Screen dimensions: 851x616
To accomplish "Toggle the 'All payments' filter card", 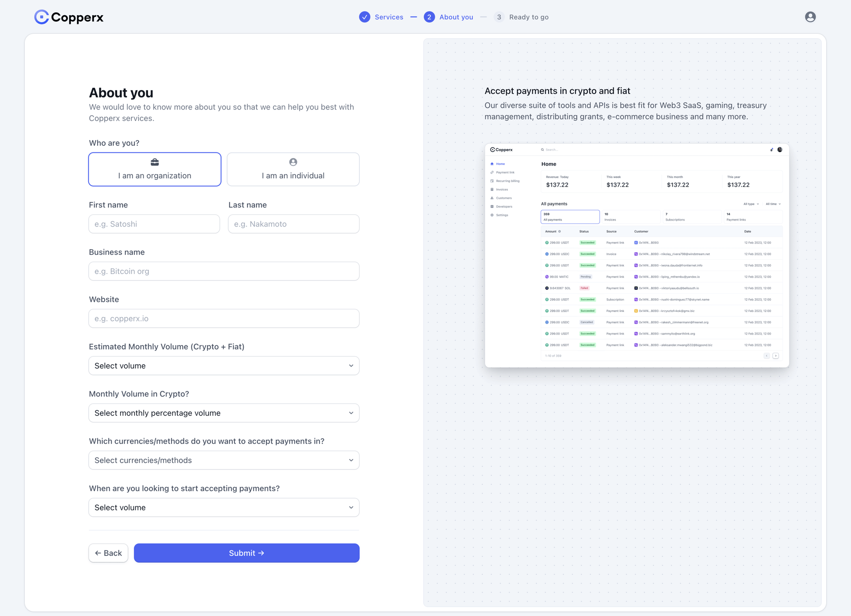I will pyautogui.click(x=570, y=217).
